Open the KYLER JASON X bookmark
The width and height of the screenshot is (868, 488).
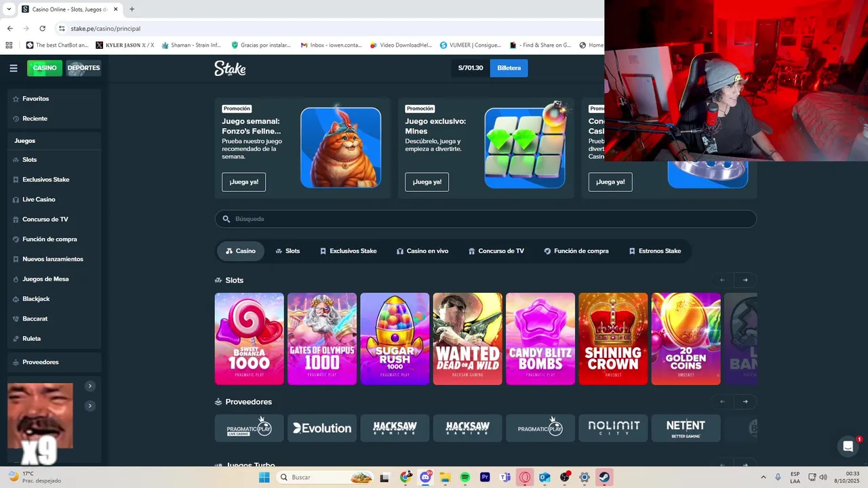tap(125, 45)
